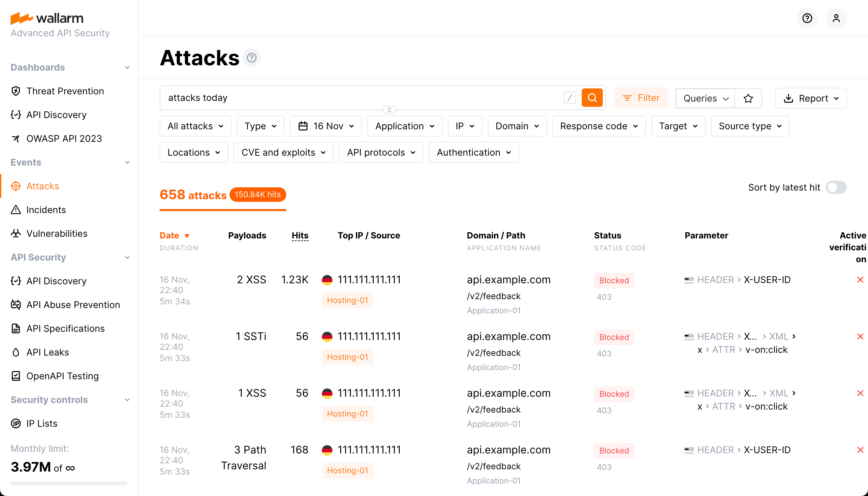
Task: Toggle Sort by latest hit switch
Action: (836, 187)
